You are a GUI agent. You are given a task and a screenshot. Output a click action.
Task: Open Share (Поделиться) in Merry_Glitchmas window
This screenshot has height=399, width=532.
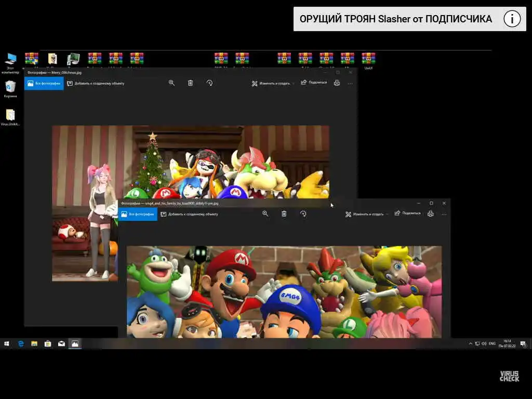pyautogui.click(x=314, y=83)
